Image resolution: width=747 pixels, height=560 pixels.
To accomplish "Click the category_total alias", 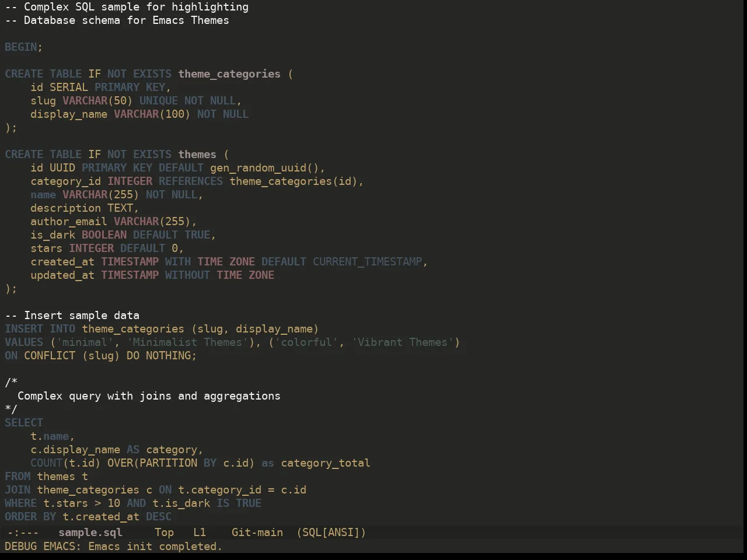I will pyautogui.click(x=326, y=463).
